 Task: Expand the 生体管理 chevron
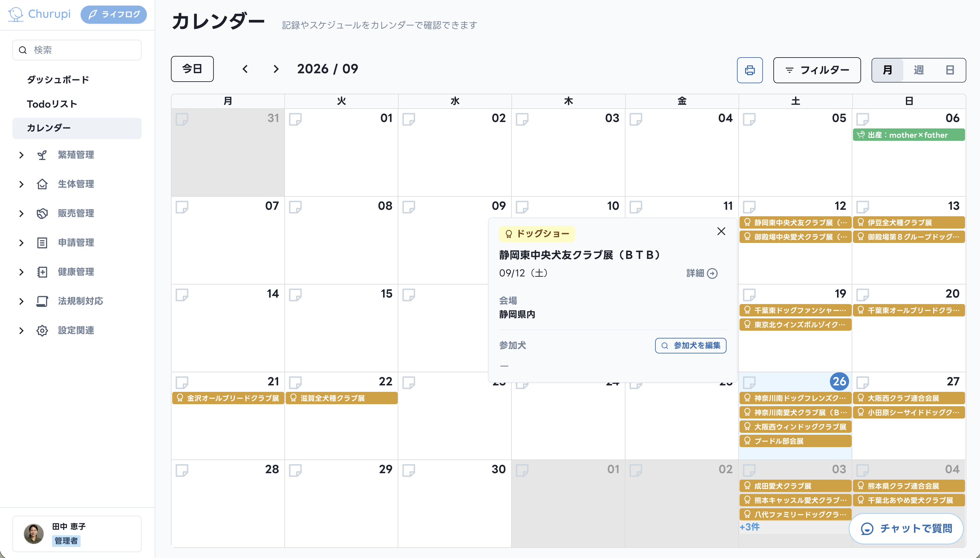click(x=21, y=184)
